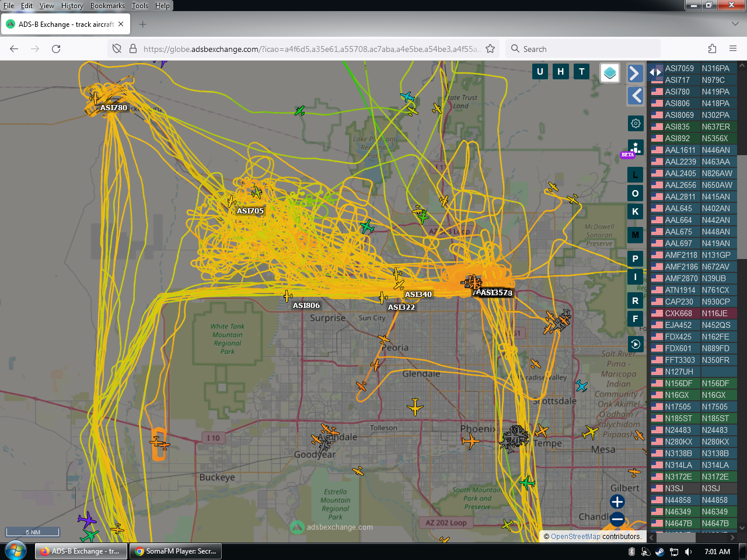Click the browser Search field

(x=584, y=49)
